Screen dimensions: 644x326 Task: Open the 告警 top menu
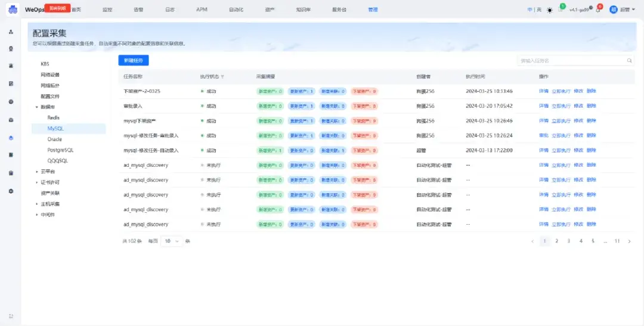click(x=138, y=10)
